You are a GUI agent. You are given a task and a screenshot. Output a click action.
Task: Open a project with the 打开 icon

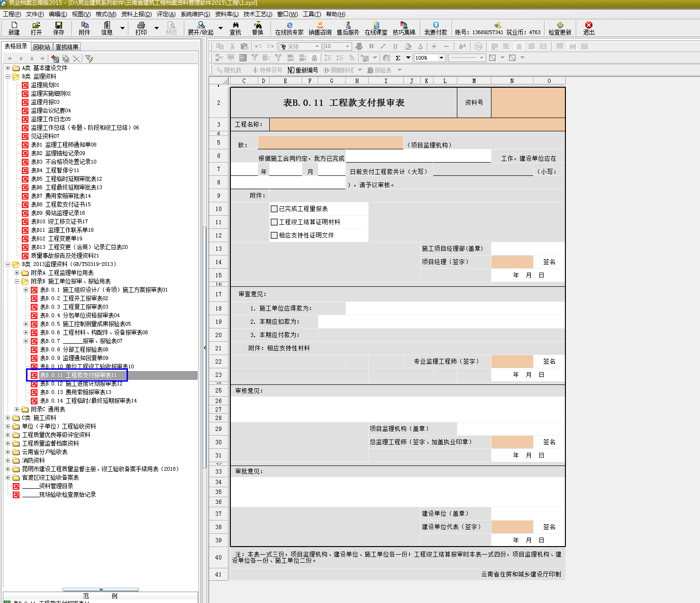(x=36, y=28)
